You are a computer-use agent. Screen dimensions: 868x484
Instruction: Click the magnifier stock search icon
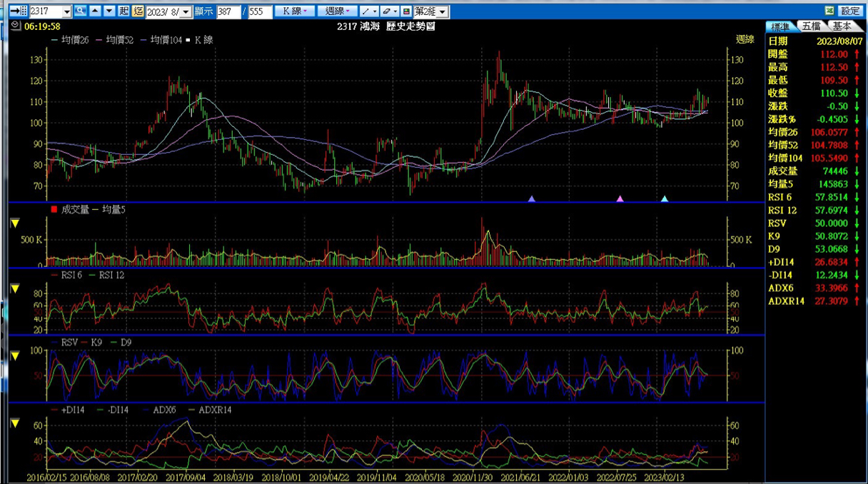click(x=81, y=11)
